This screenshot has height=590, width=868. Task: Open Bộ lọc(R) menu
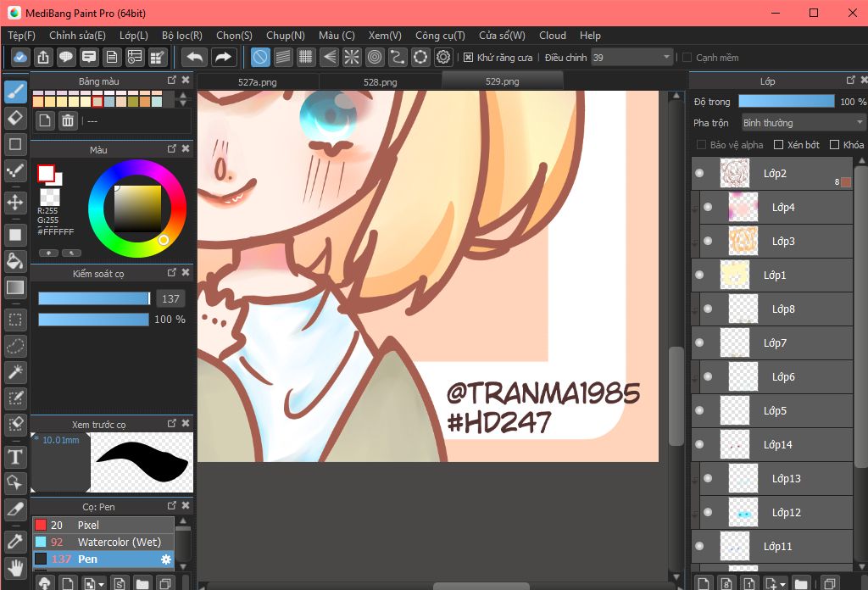[182, 36]
